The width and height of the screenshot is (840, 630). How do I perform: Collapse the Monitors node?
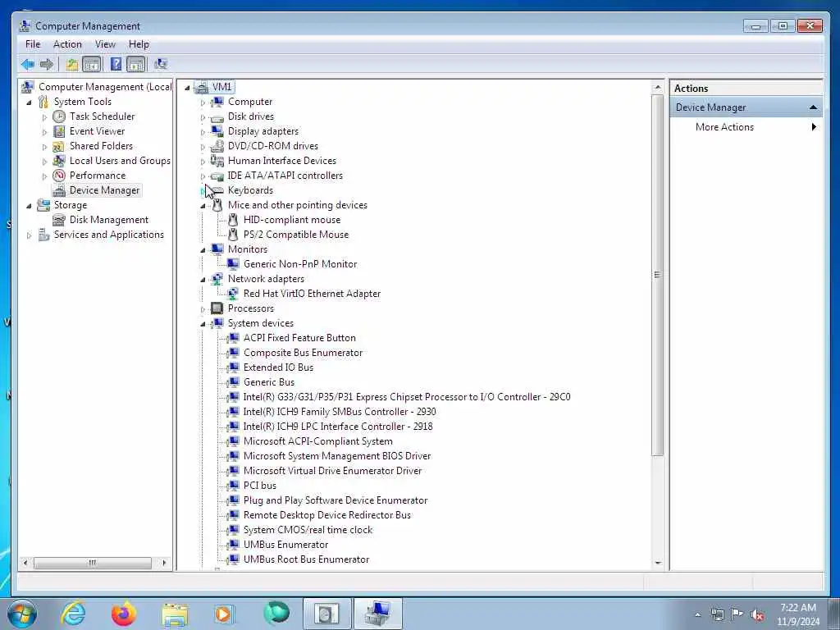pyautogui.click(x=203, y=249)
